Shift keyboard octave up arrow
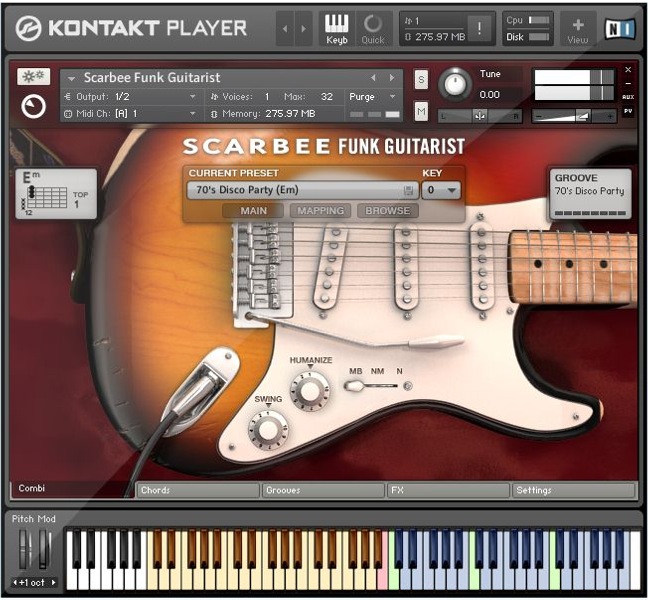Viewport: 648px width, 600px height. point(53,583)
